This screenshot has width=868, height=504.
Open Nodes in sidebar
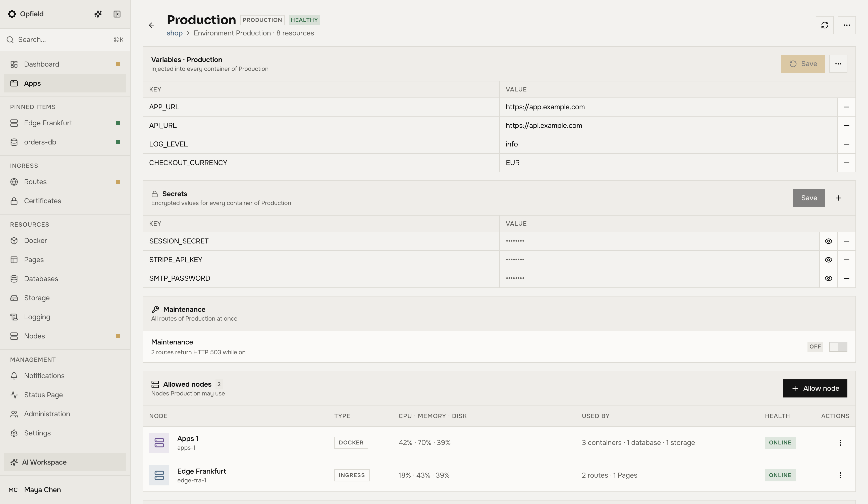(x=65, y=336)
